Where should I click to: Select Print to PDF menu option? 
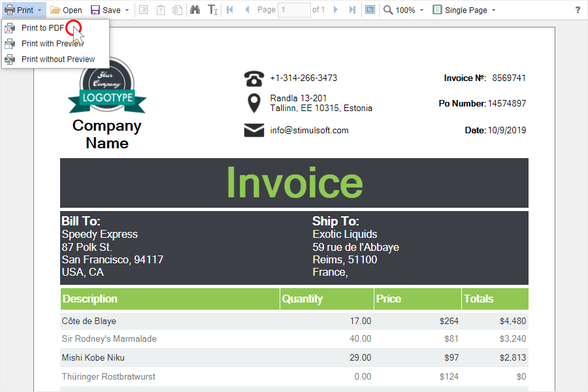pos(42,28)
